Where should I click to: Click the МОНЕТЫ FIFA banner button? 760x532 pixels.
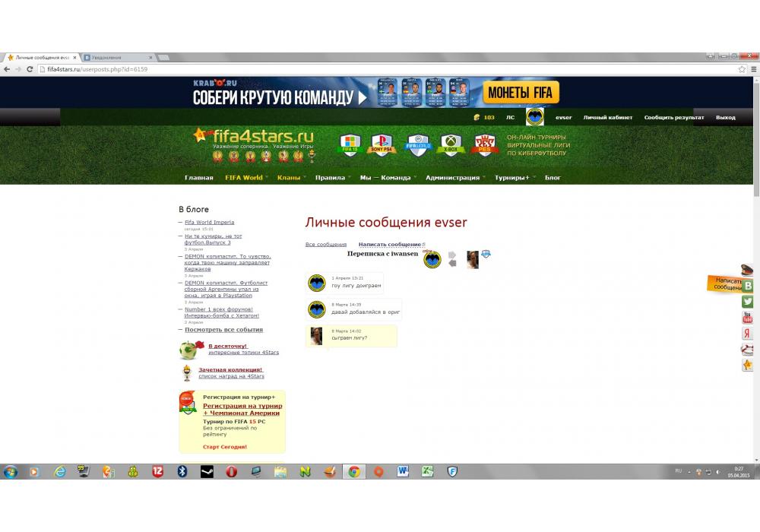tap(521, 93)
